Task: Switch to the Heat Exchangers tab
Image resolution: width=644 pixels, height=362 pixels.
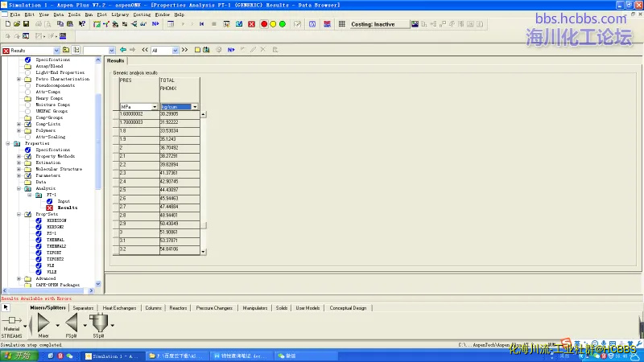Action: click(x=119, y=308)
